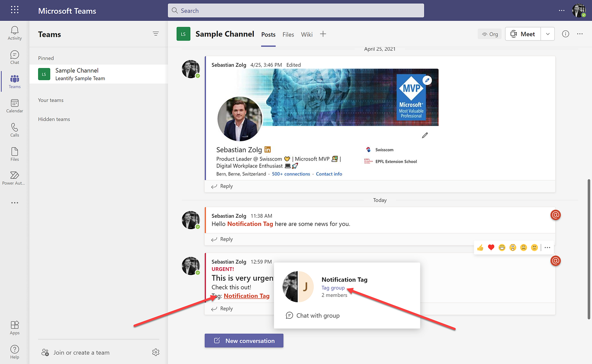
Task: Click the pencil icon on the MVP badge
Action: coord(427,80)
